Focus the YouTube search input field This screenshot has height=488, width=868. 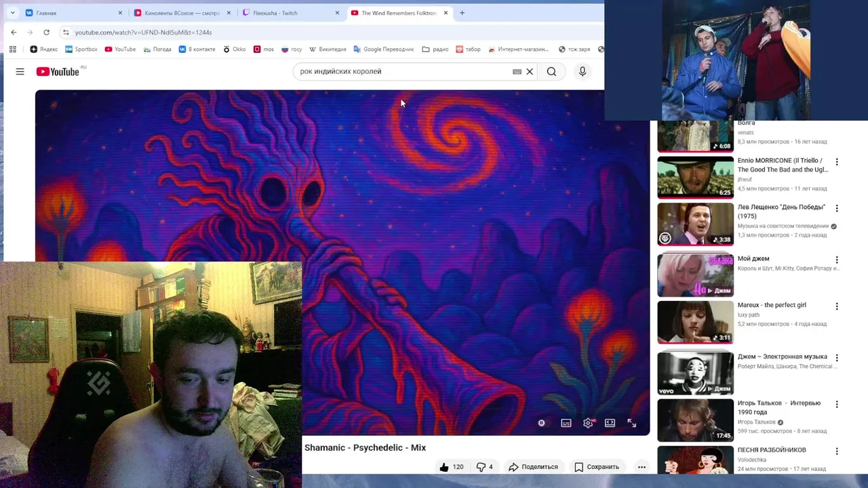(403, 71)
